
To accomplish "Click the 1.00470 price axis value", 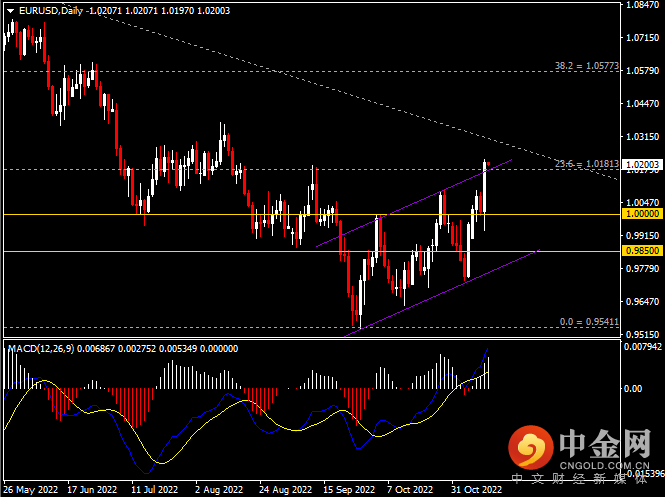I will pyautogui.click(x=643, y=203).
